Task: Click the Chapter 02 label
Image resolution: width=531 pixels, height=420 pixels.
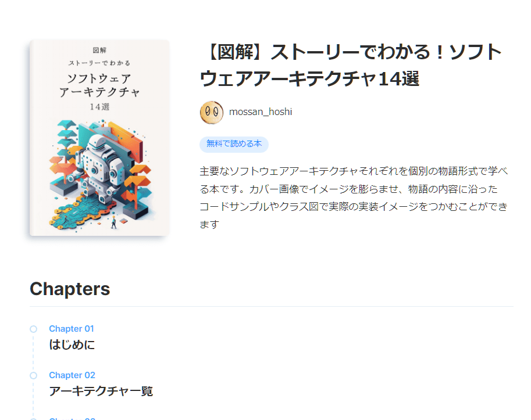Action: coord(72,375)
